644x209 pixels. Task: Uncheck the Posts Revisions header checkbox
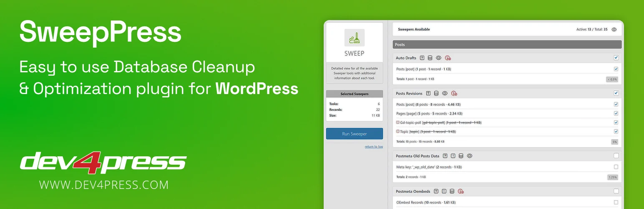click(x=616, y=93)
